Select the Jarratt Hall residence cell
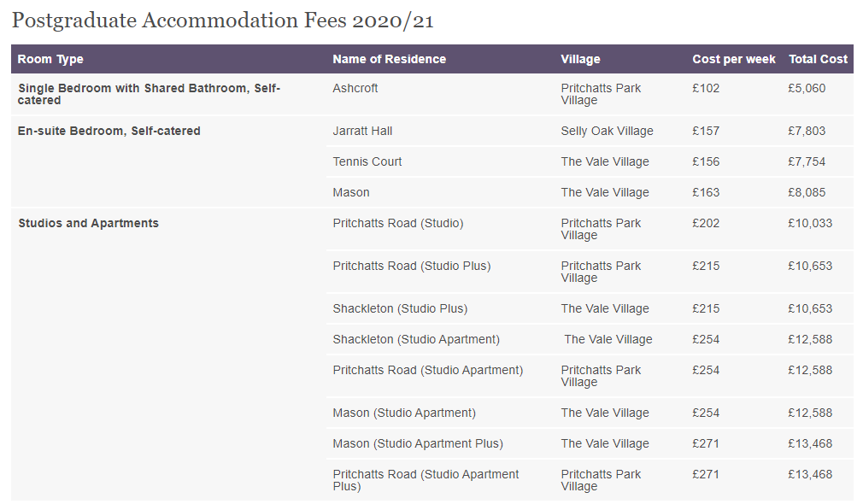Image resolution: width=863 pixels, height=504 pixels. tap(362, 131)
